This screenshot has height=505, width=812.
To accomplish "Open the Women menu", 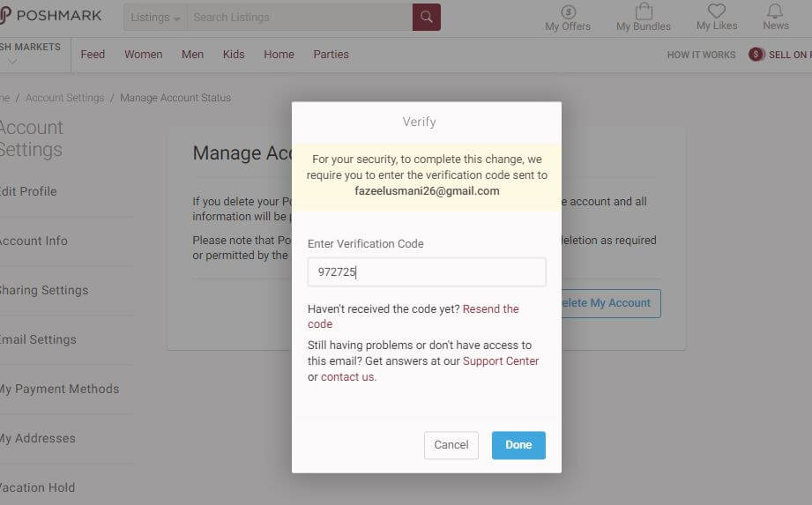I will pos(143,55).
